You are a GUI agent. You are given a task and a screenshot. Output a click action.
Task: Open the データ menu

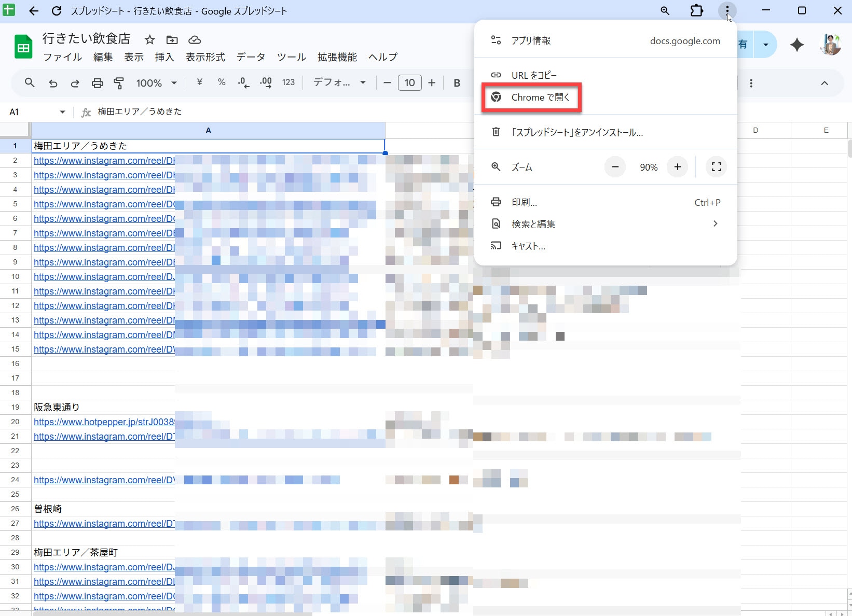(251, 57)
